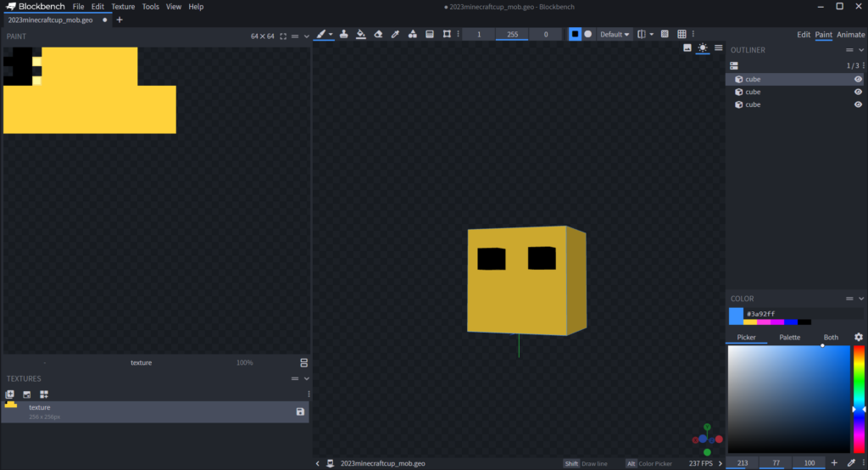
Task: Pick the Color Picker eyedropper tool
Action: 395,34
